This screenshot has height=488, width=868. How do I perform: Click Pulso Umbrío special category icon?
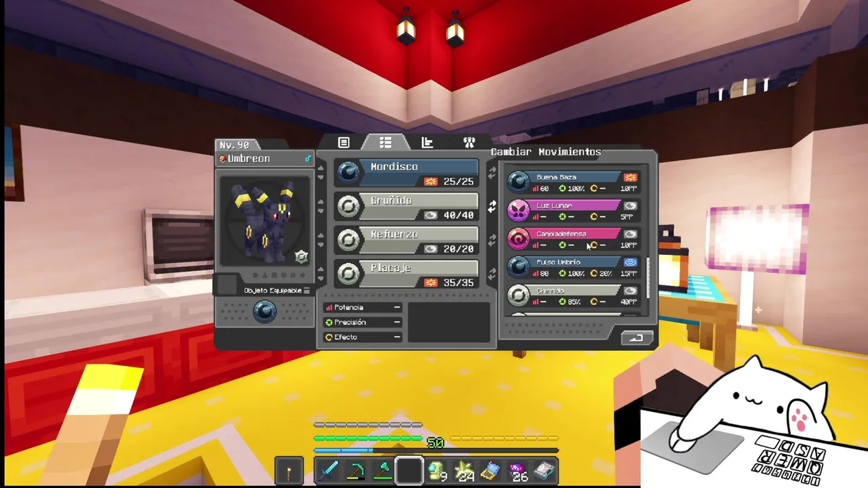pyautogui.click(x=631, y=262)
